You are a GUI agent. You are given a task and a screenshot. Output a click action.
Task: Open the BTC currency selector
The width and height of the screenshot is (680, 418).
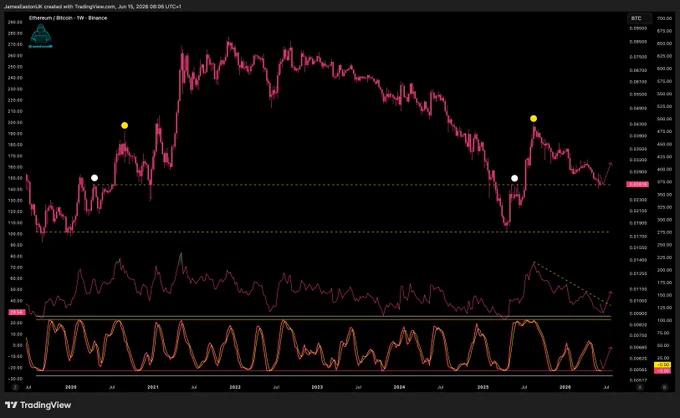click(x=639, y=18)
